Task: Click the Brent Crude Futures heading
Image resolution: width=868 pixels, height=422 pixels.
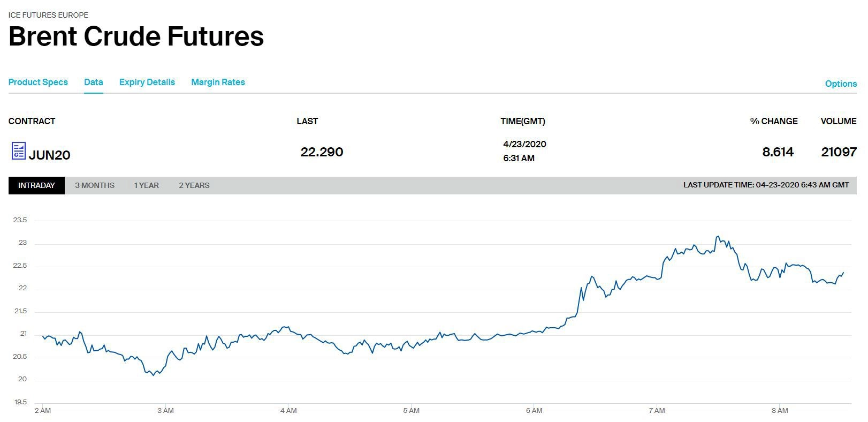Action: 136,36
